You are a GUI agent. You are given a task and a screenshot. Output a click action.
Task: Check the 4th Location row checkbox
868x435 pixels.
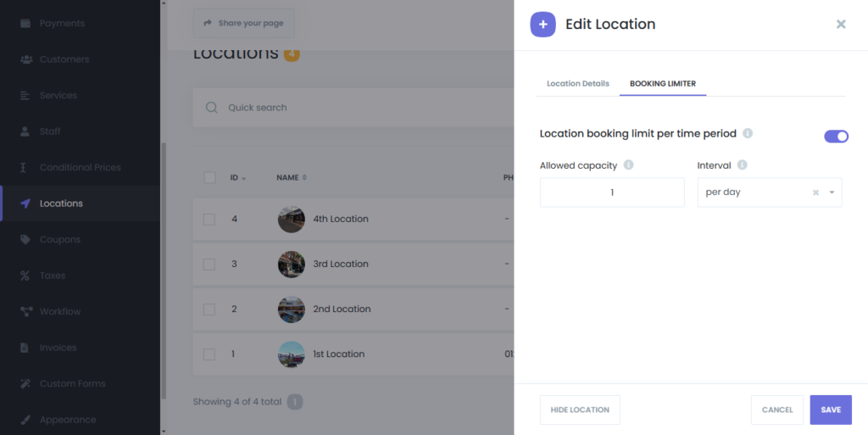pos(209,219)
